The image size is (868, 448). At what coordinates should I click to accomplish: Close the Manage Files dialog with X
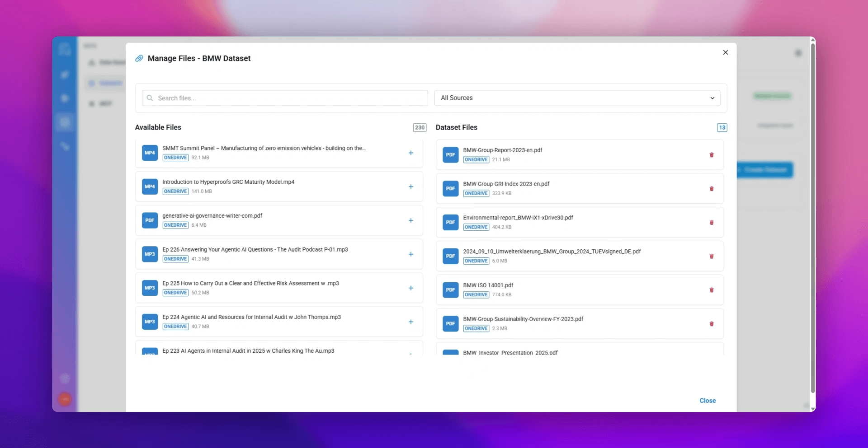pyautogui.click(x=726, y=52)
